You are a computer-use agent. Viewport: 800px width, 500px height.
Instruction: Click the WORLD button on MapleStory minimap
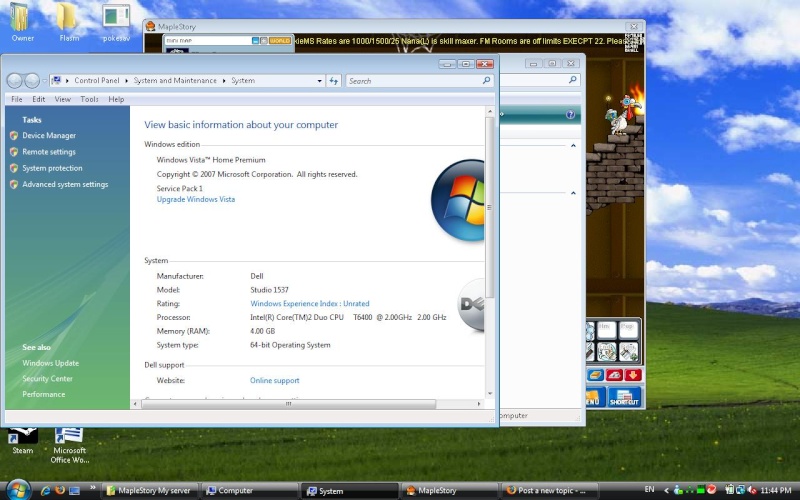click(x=280, y=40)
